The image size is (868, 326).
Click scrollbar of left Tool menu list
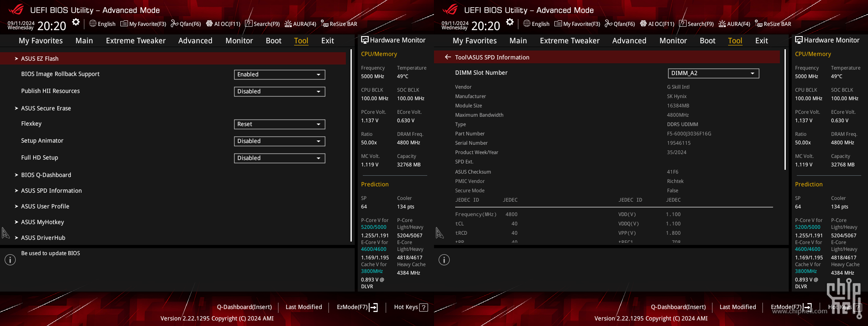[351, 146]
